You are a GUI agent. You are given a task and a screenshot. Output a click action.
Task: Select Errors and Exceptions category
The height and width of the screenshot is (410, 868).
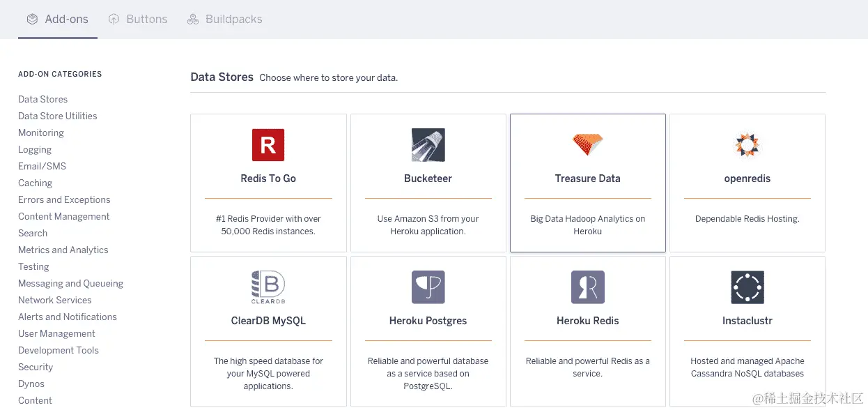(64, 200)
